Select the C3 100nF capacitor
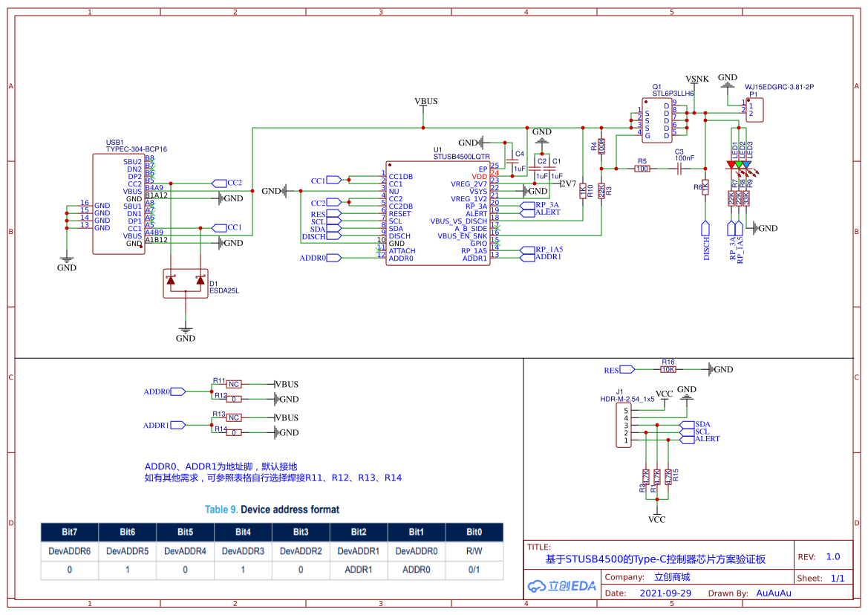 click(679, 169)
